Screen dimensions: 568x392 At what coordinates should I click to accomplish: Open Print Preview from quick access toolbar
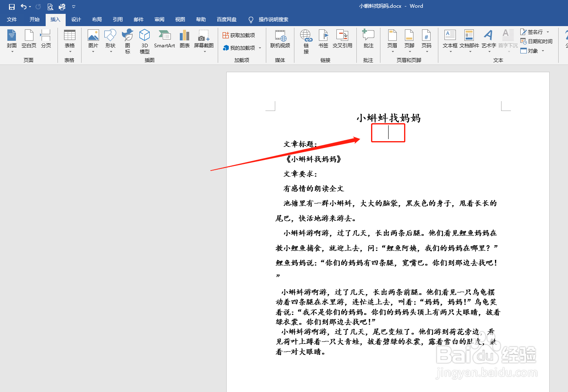[x=50, y=7]
